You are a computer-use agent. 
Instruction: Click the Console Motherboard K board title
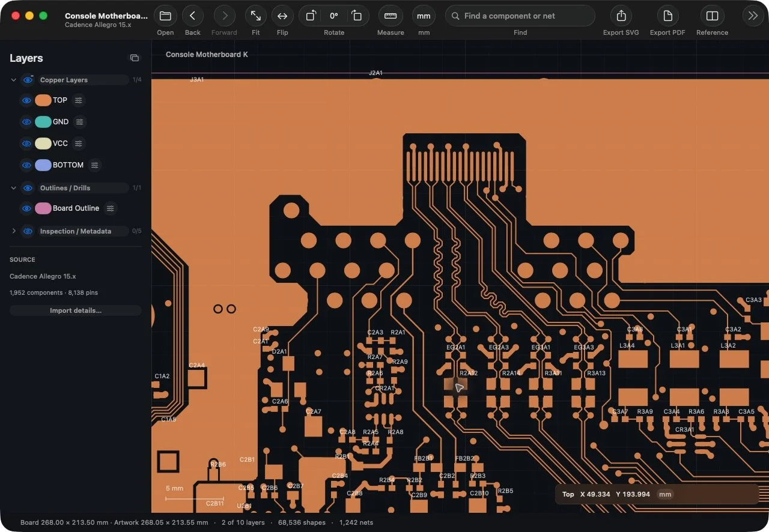[207, 55]
